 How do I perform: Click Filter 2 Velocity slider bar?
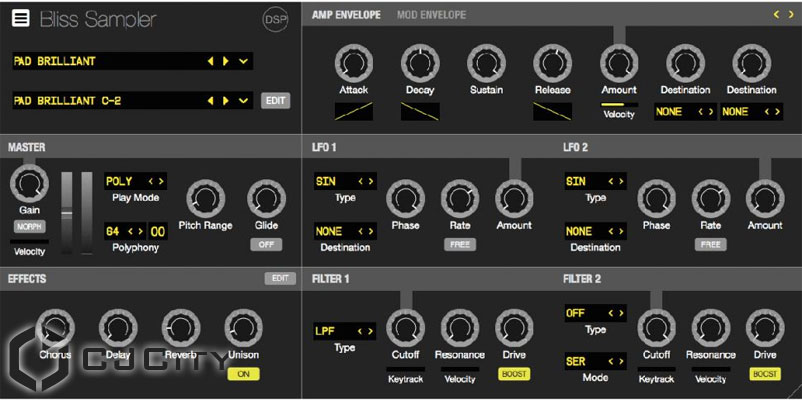tap(711, 368)
